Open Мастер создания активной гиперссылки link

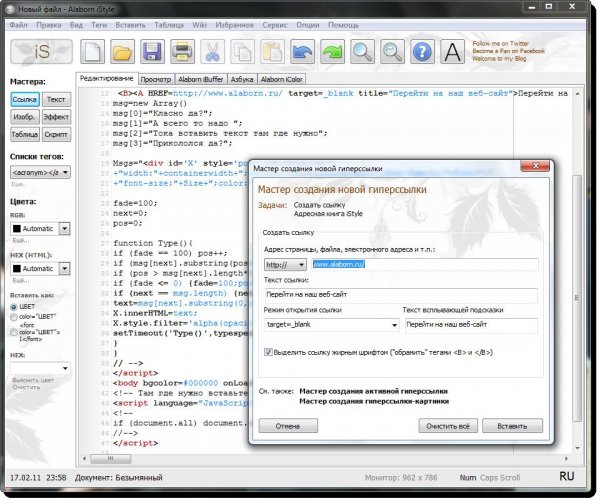point(373,391)
